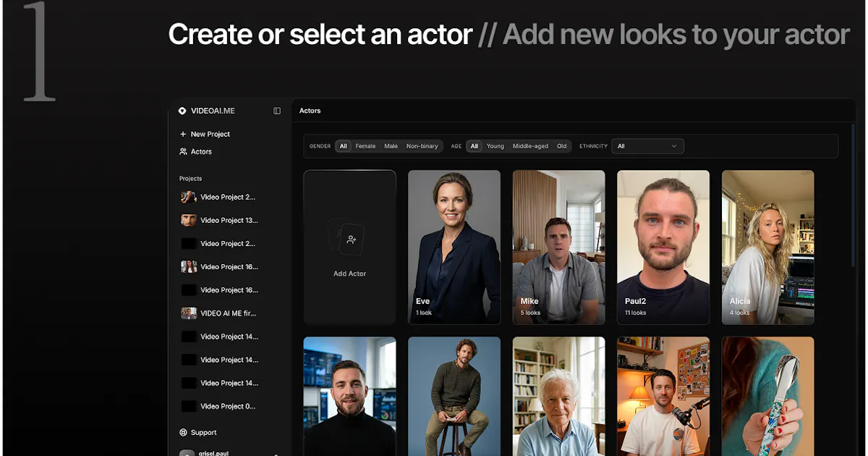This screenshot has width=868, height=456.
Task: Select the Female gender filter
Action: (x=365, y=146)
